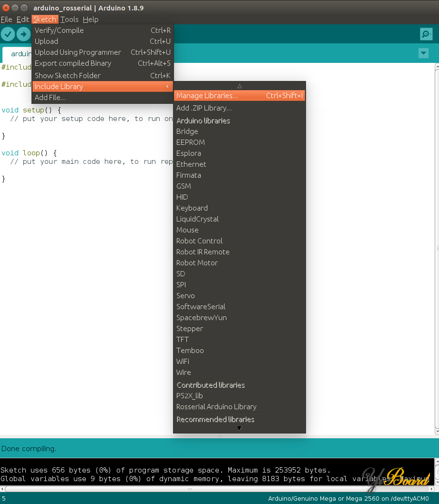Include the PS2X_lib library
The height and width of the screenshot is (504, 439).
coord(239,396)
